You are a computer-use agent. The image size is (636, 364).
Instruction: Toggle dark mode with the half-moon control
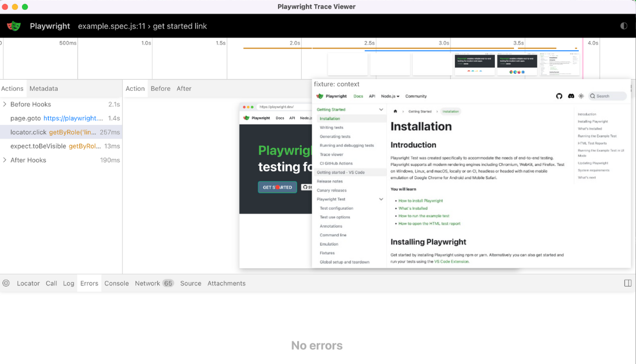[623, 26]
